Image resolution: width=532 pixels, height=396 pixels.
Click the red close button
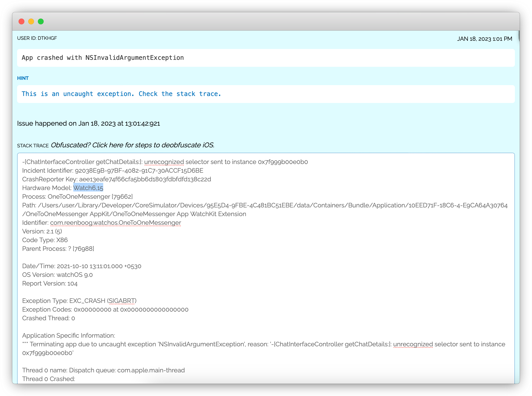point(22,22)
